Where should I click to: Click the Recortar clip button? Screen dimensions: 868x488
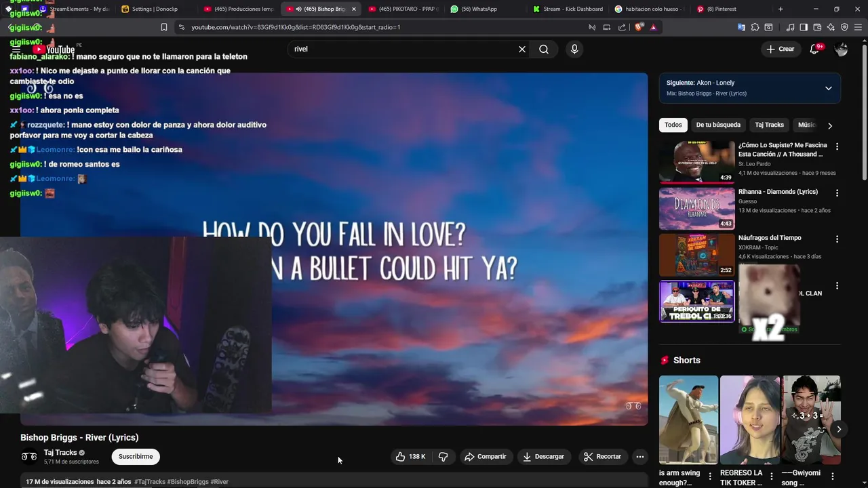click(x=602, y=457)
